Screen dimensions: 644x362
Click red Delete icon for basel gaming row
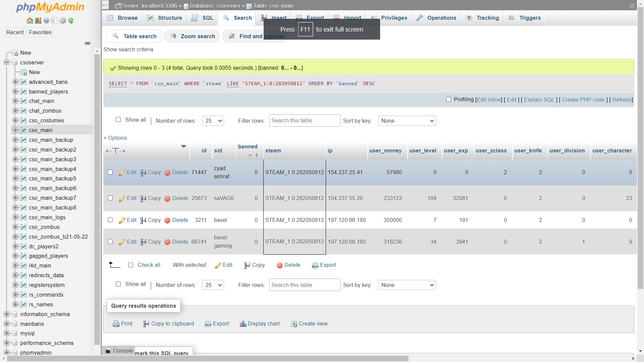tap(167, 242)
